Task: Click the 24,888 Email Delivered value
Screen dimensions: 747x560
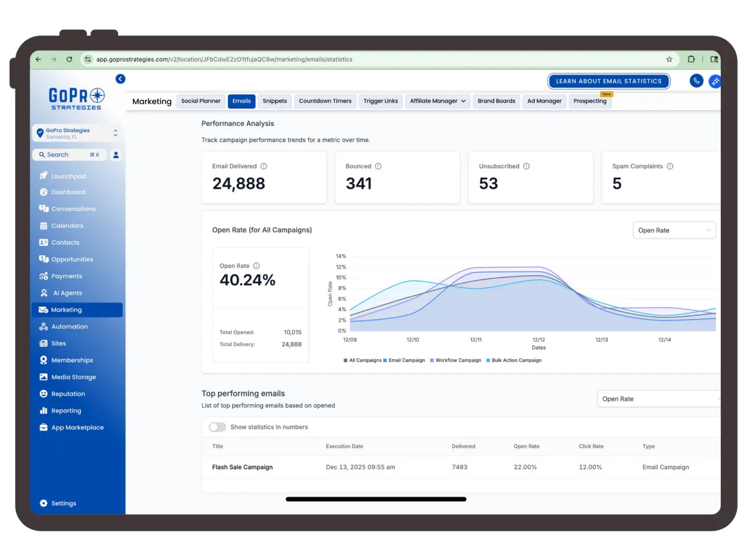Action: point(238,184)
